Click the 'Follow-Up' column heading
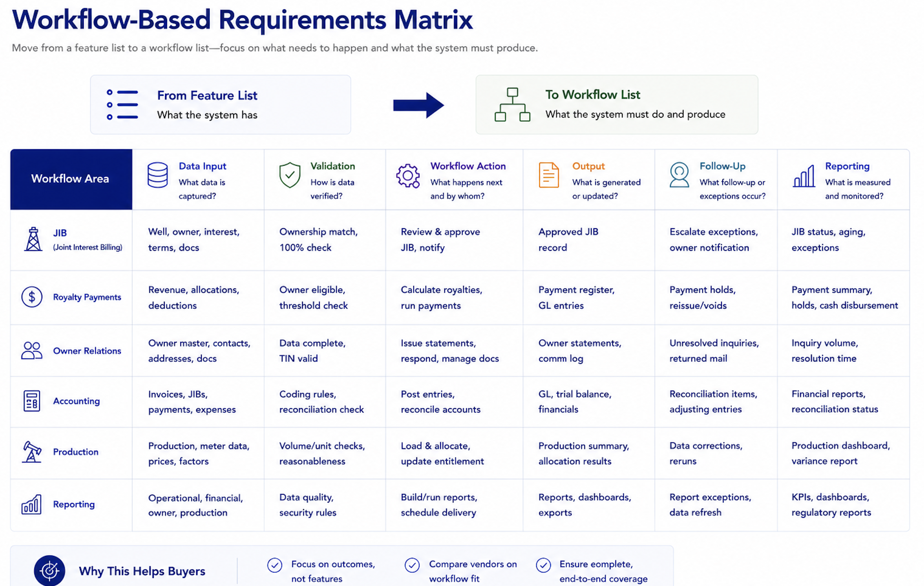The image size is (924, 586). point(723,166)
